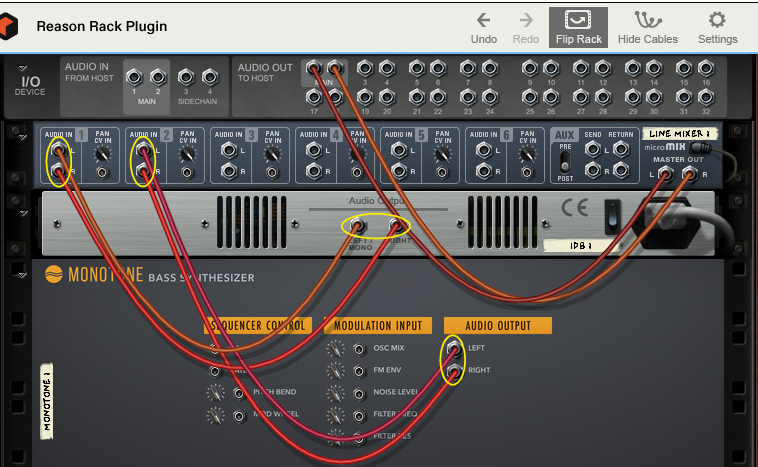This screenshot has width=758, height=467.
Task: Click the Redo arrow button
Action: [525, 27]
